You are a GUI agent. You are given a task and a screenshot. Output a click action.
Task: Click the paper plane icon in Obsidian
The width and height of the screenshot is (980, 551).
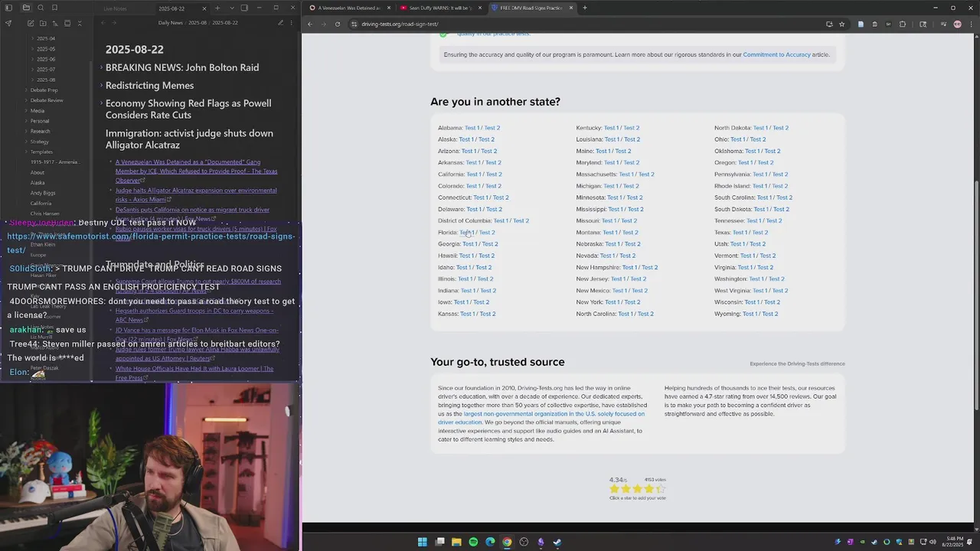click(x=8, y=23)
